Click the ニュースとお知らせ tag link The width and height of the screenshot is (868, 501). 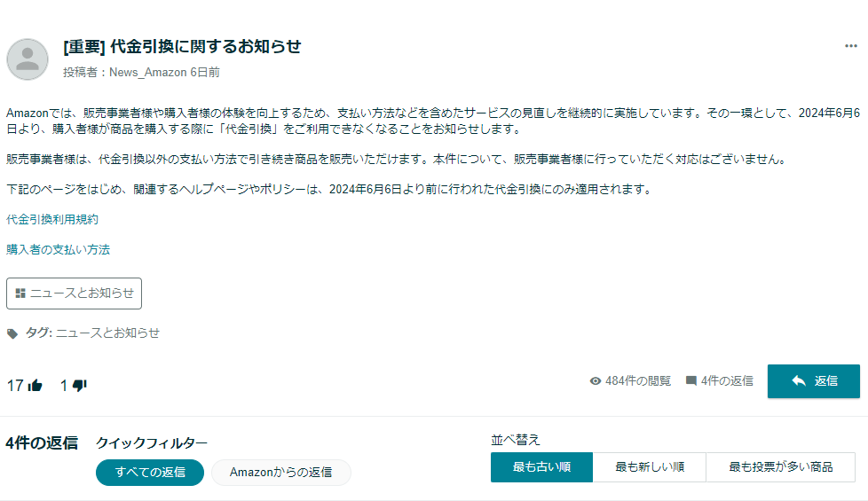(x=107, y=333)
